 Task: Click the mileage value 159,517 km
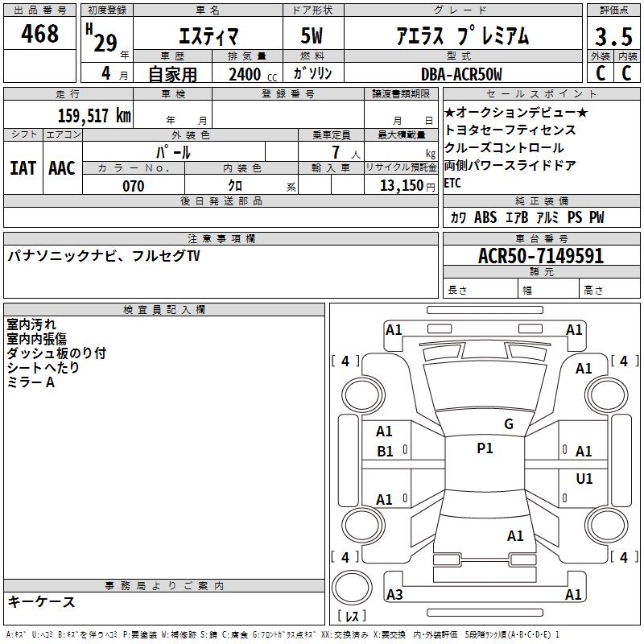94,115
